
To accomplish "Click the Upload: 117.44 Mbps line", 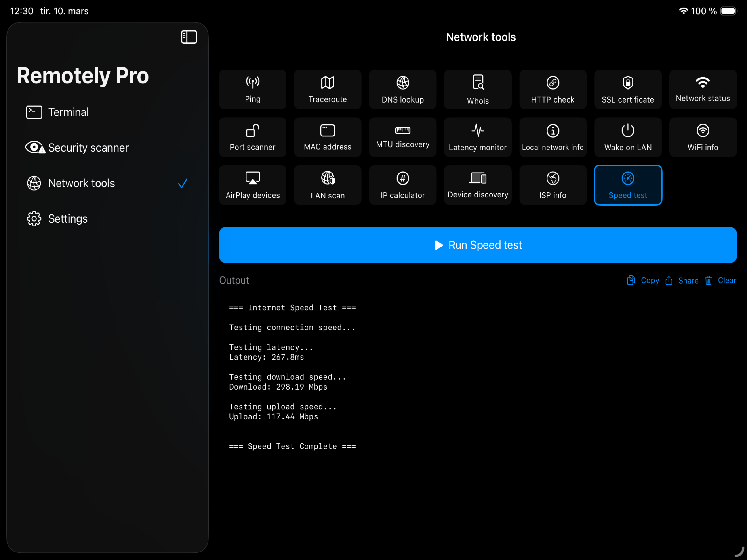I will (274, 416).
